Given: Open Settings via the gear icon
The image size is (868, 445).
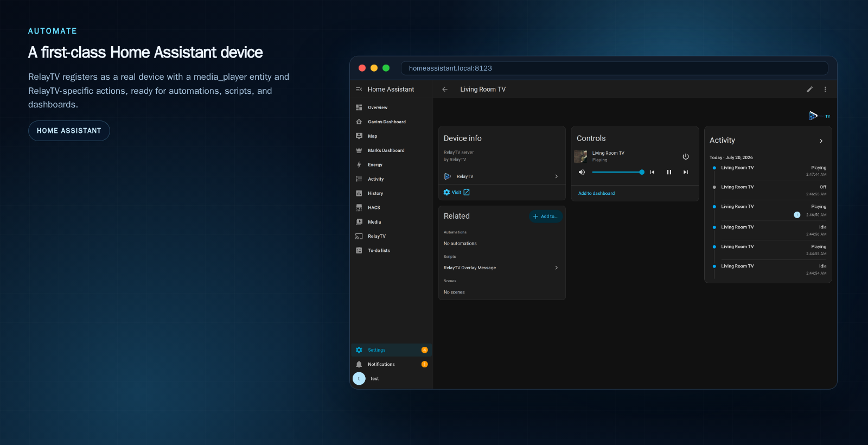Looking at the screenshot, I should click(x=359, y=350).
